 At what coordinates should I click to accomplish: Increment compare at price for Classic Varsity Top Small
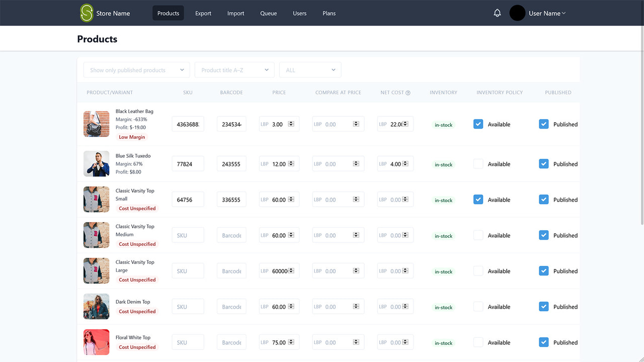click(x=357, y=197)
